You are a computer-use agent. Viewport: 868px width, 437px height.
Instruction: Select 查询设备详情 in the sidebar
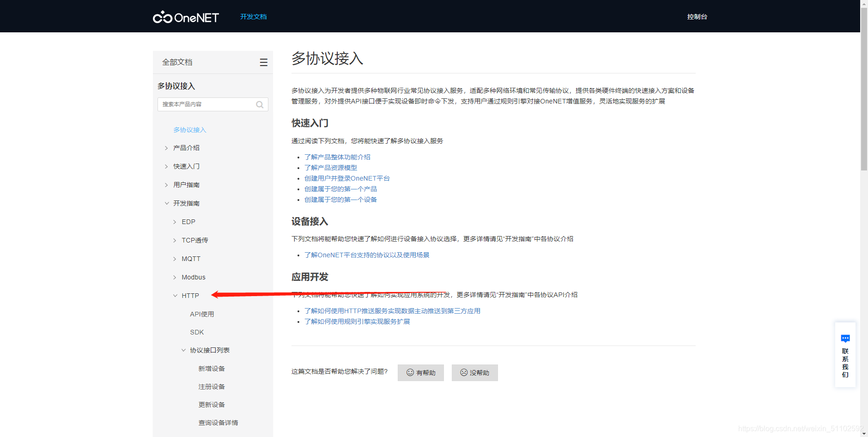218,423
